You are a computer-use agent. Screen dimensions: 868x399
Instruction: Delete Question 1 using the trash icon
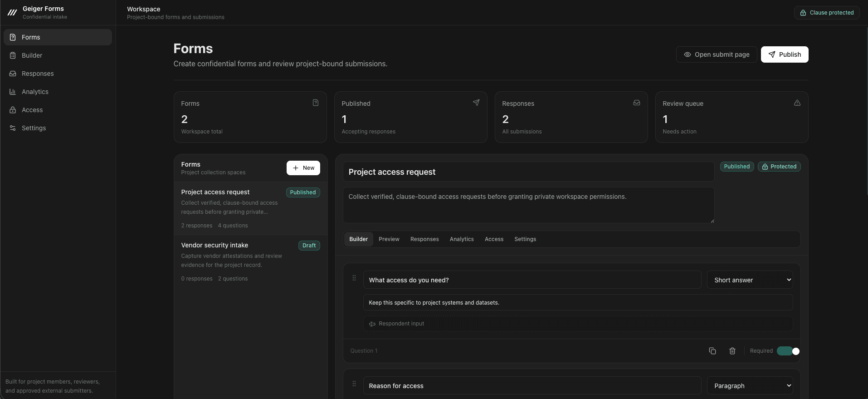732,351
